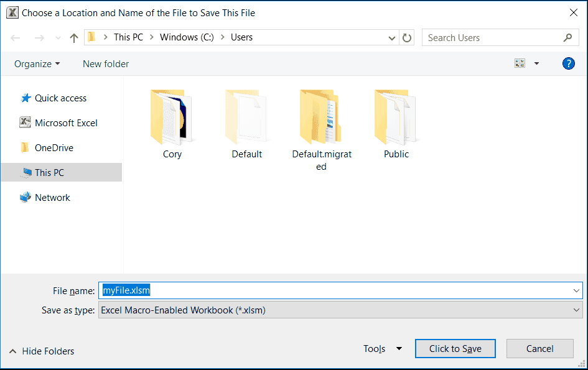Click the back navigation arrow
Screen dimensions: 588x370
tap(15, 37)
